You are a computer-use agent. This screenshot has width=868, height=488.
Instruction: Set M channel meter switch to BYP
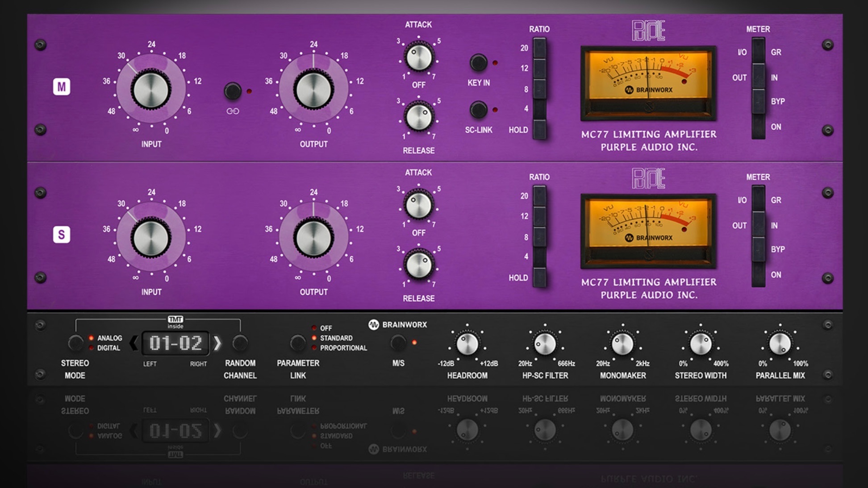pyautogui.click(x=758, y=102)
